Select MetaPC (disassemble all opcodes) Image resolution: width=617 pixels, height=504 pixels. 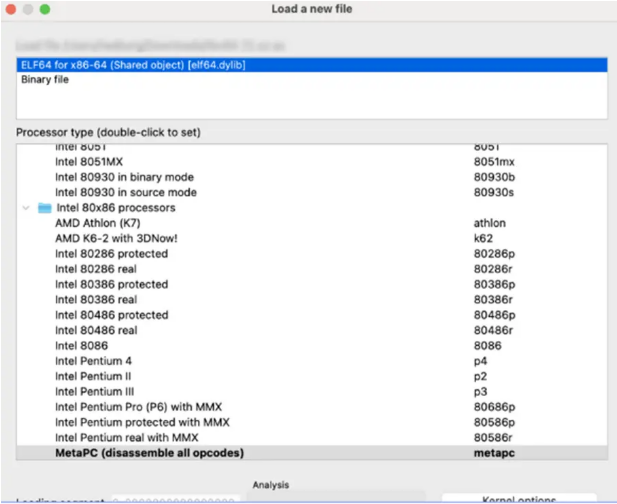(312, 453)
